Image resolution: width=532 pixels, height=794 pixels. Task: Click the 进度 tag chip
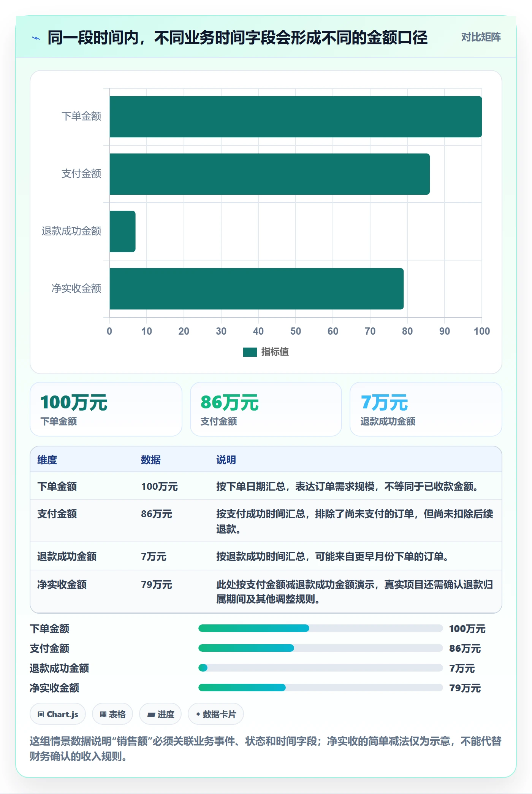(160, 714)
